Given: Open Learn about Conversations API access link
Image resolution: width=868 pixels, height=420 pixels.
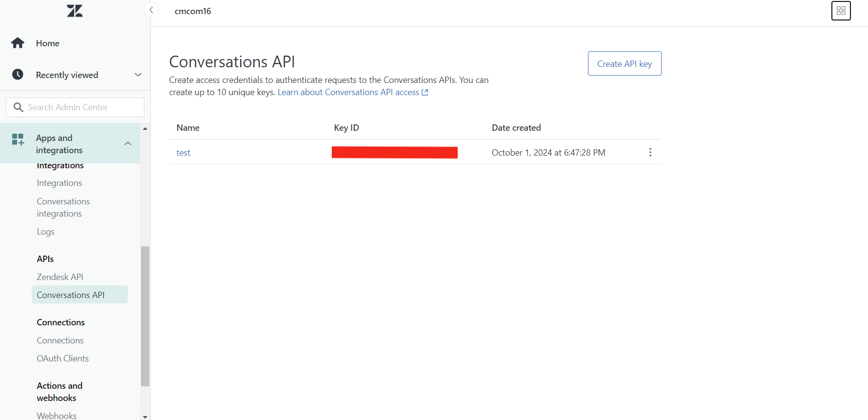Looking at the screenshot, I should [x=348, y=92].
